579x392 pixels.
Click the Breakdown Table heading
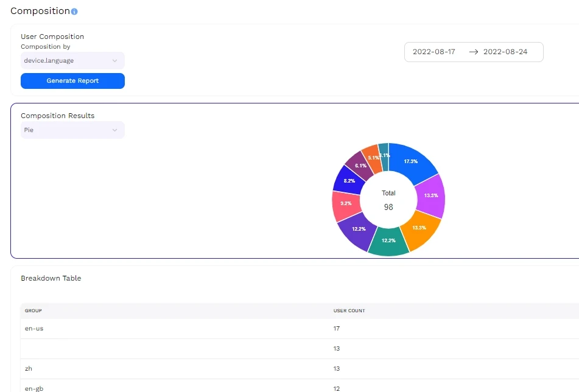(x=51, y=278)
